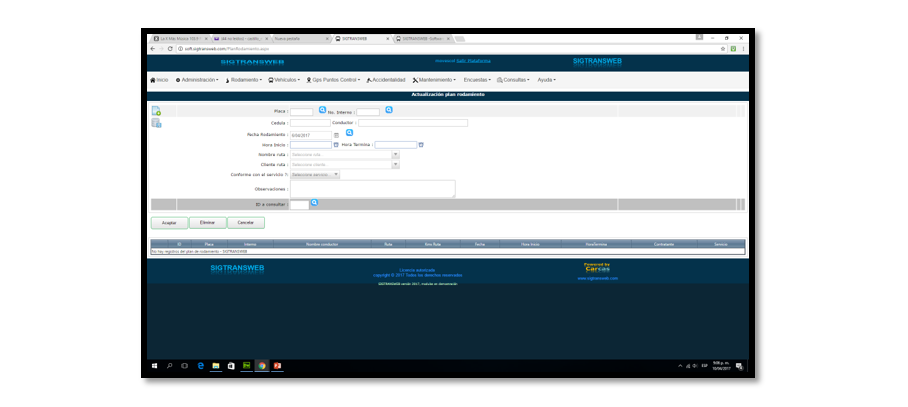The width and height of the screenshot is (908, 407).
Task: Open the Administración menu
Action: 197,80
